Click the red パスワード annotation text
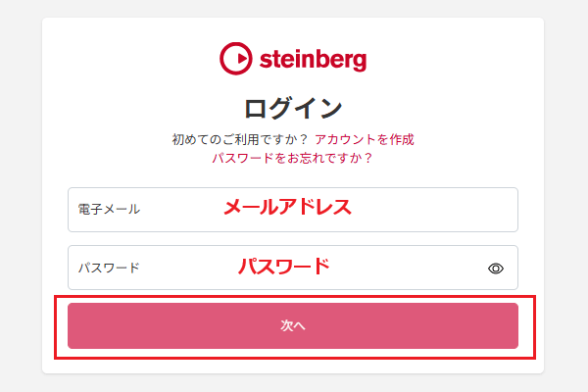The width and height of the screenshot is (588, 392). (284, 266)
